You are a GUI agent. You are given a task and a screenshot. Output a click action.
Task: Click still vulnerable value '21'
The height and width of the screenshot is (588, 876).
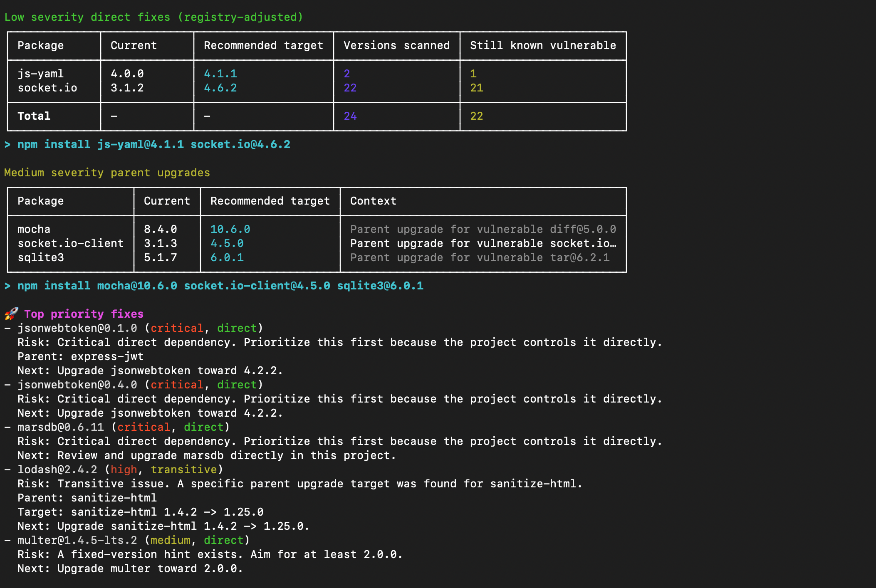[477, 88]
